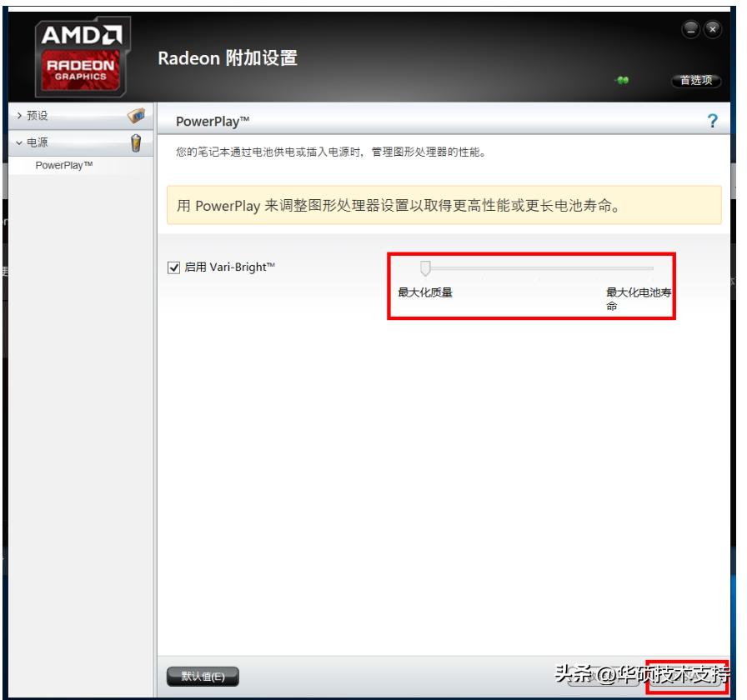Toggle the 启用 Vari-Bright checkbox
Viewport: 747px width, 700px height.
pyautogui.click(x=173, y=267)
